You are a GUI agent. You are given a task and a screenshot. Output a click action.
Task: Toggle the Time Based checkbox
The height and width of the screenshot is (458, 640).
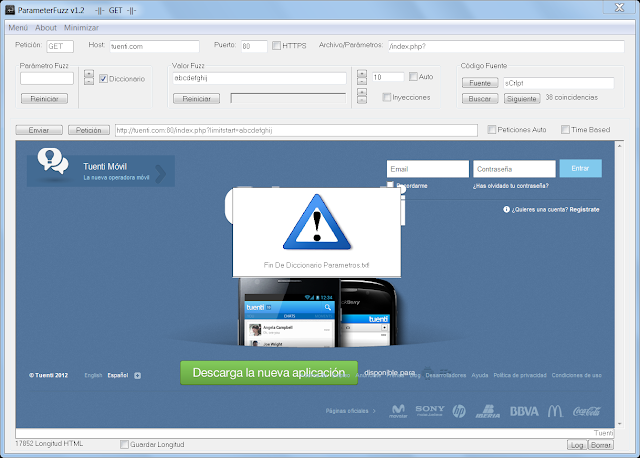565,129
